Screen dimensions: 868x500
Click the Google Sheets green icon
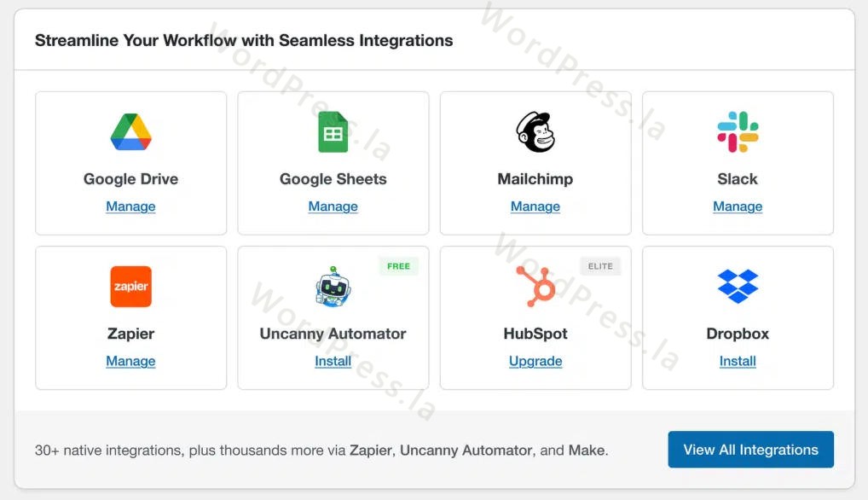pyautogui.click(x=333, y=131)
